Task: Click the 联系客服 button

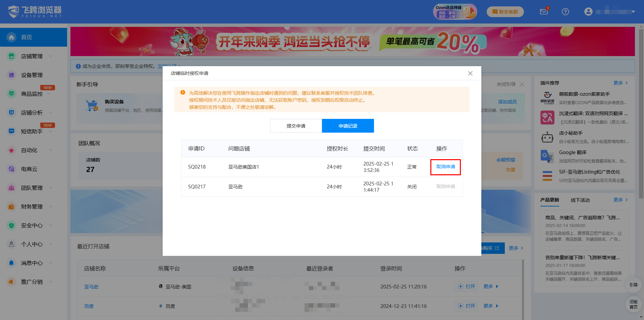Action: 505,12
